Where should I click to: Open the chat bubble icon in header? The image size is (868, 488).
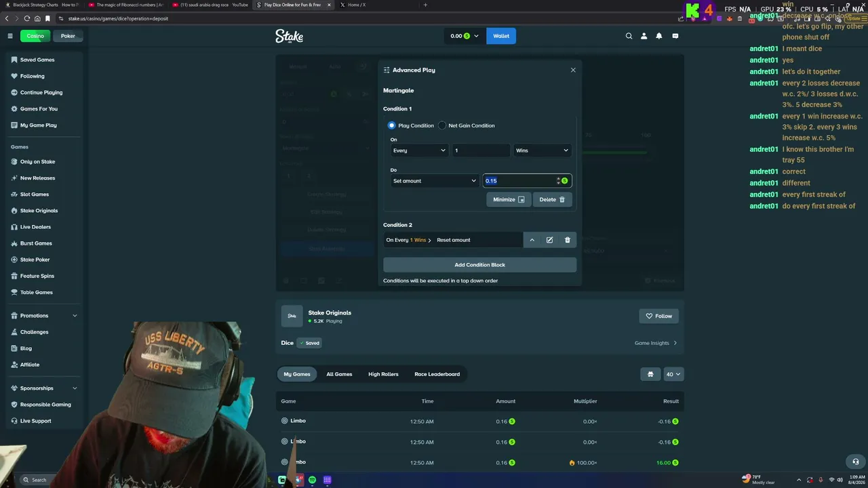click(675, 36)
